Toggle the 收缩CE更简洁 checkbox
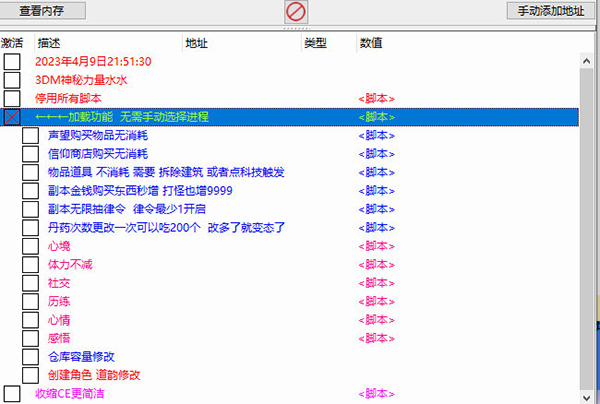Viewport: 600px width, 404px height. coord(12,394)
